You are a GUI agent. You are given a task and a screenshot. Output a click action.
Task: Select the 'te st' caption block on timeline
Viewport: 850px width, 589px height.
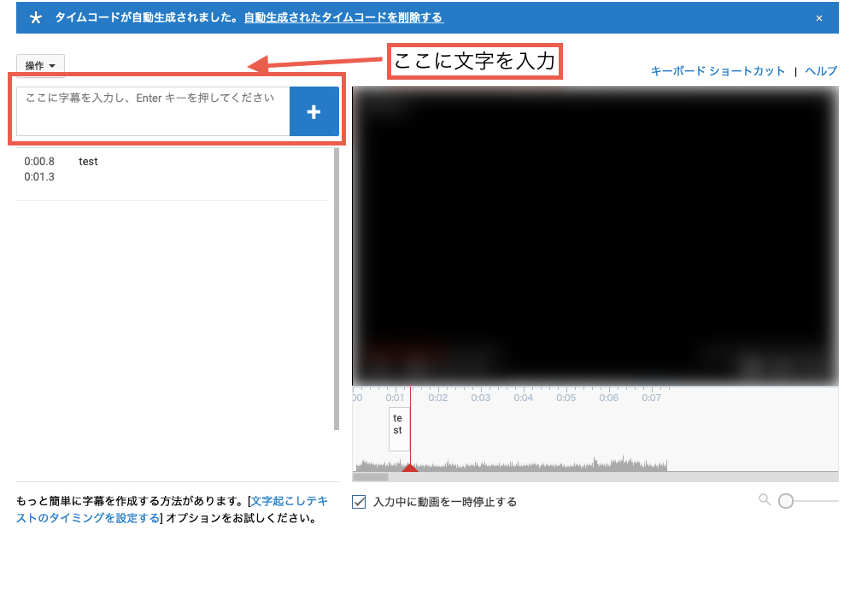point(399,430)
